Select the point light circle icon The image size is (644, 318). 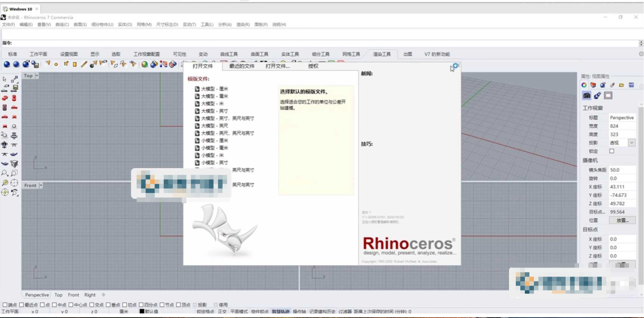56,64
